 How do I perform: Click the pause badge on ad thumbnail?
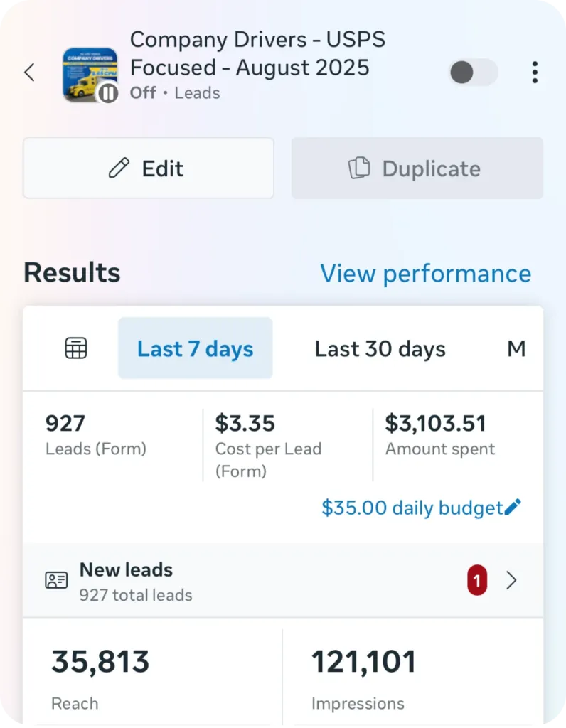tap(108, 93)
